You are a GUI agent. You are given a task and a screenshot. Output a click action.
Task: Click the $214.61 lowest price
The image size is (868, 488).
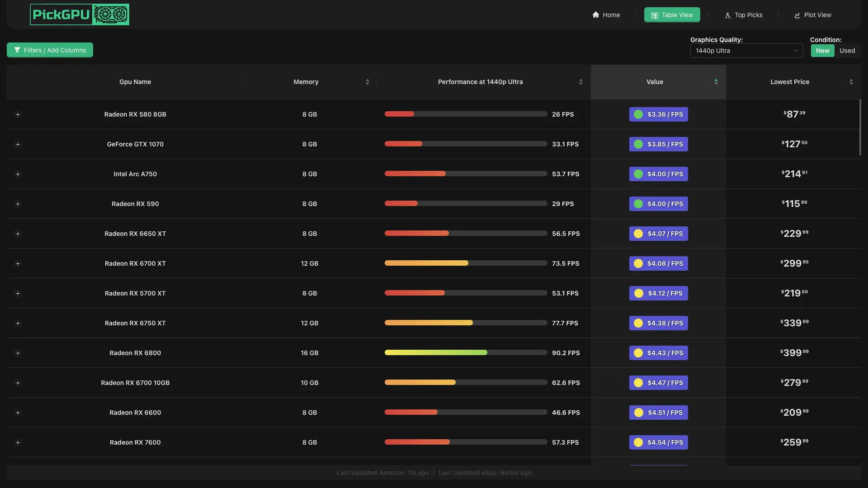(794, 174)
